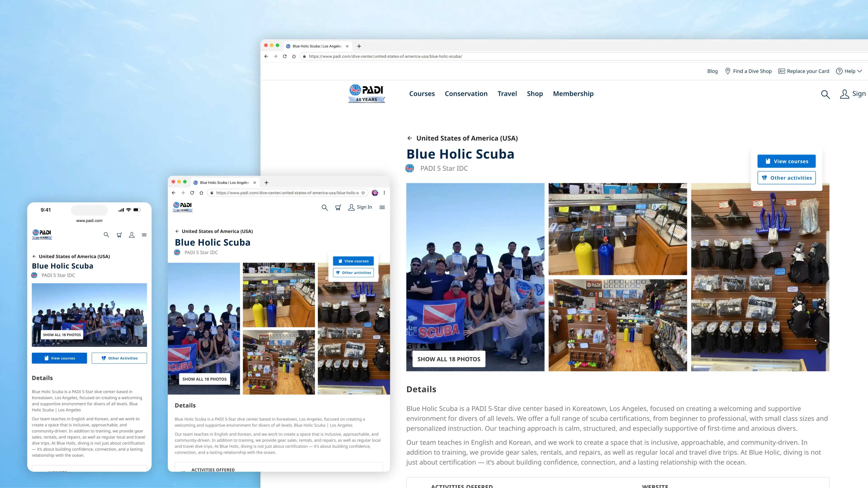This screenshot has width=868, height=488.
Task: Open shop interior photo in large window
Action: pos(618,325)
